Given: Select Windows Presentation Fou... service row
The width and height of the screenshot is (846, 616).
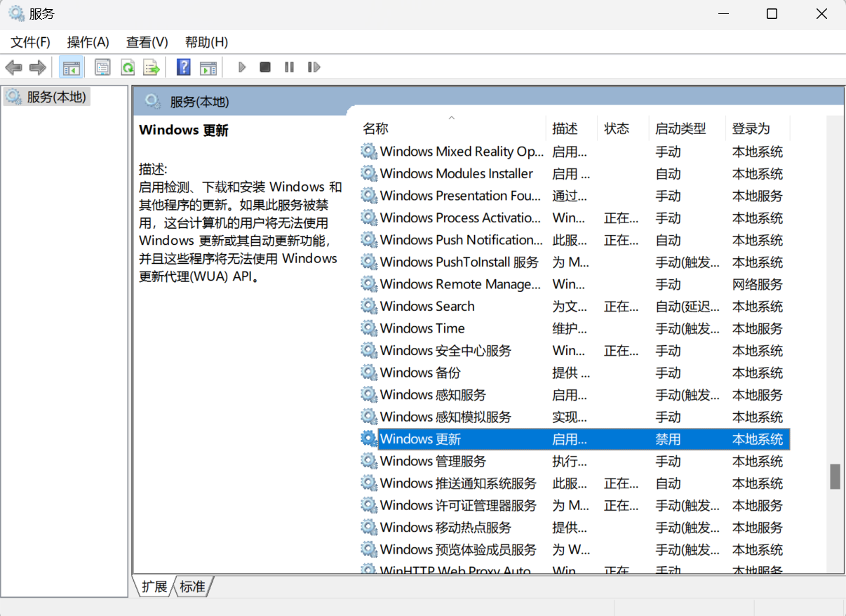Looking at the screenshot, I should tap(575, 196).
